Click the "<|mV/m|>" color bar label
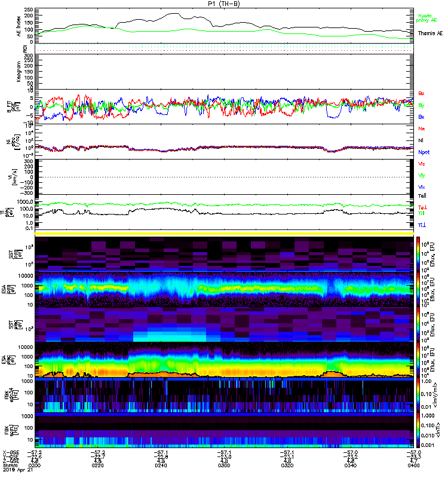 pyautogui.click(x=435, y=395)
